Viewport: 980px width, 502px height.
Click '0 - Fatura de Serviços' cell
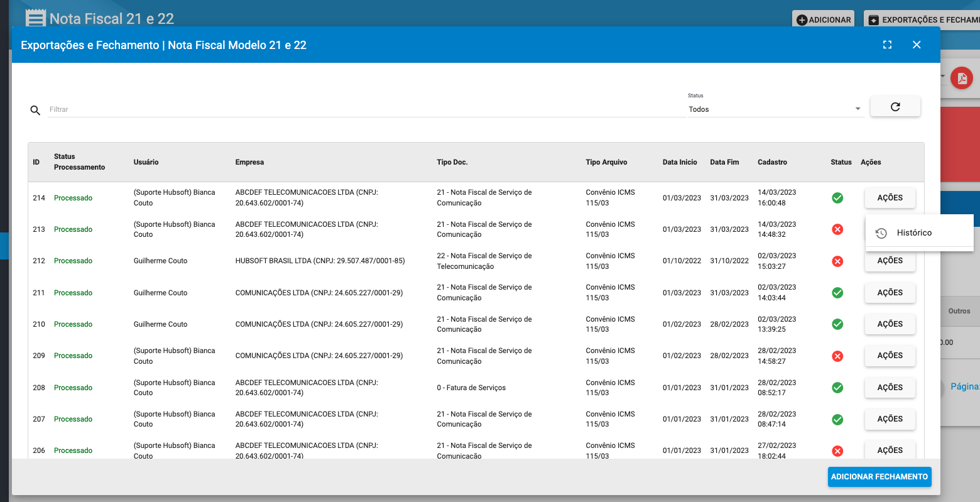[x=471, y=388]
